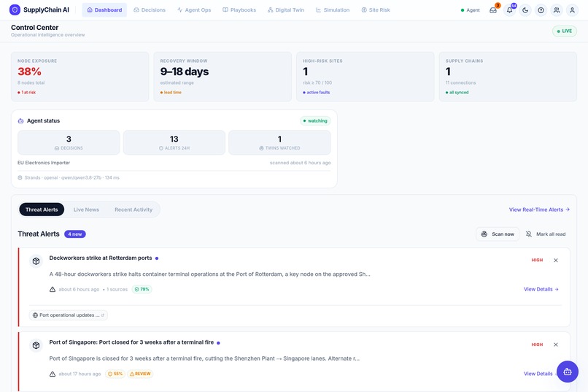Click the HIGH tag on Rotterdam alert
This screenshot has height=392, width=588.
[x=537, y=260]
